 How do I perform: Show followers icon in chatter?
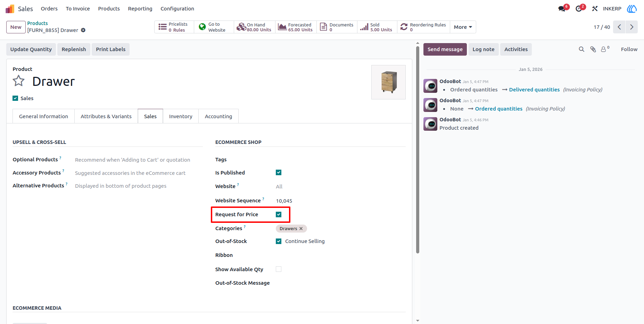[x=605, y=49]
